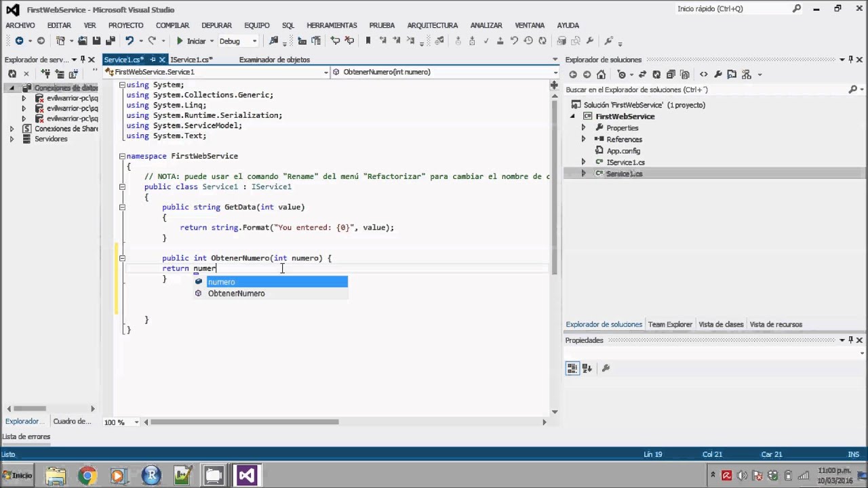Expand the Conexiones de SharePoint node
Viewport: 868px width, 488px height.
click(x=11, y=129)
